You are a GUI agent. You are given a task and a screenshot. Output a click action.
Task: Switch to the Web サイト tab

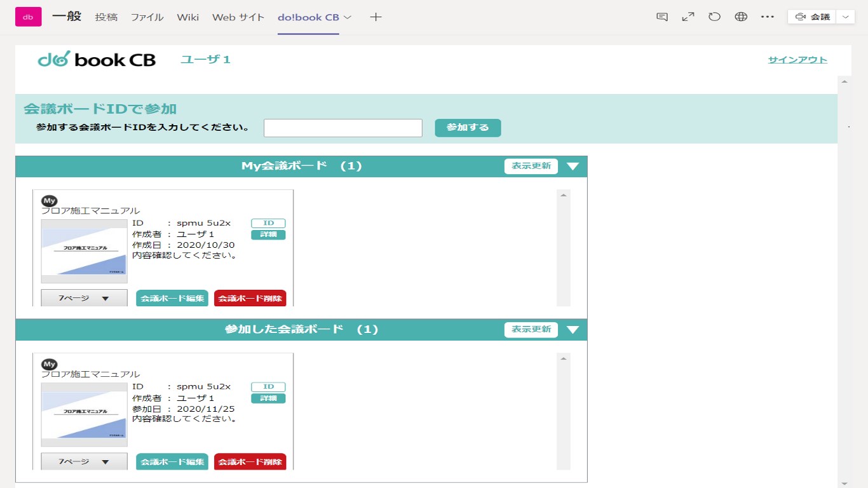238,17
